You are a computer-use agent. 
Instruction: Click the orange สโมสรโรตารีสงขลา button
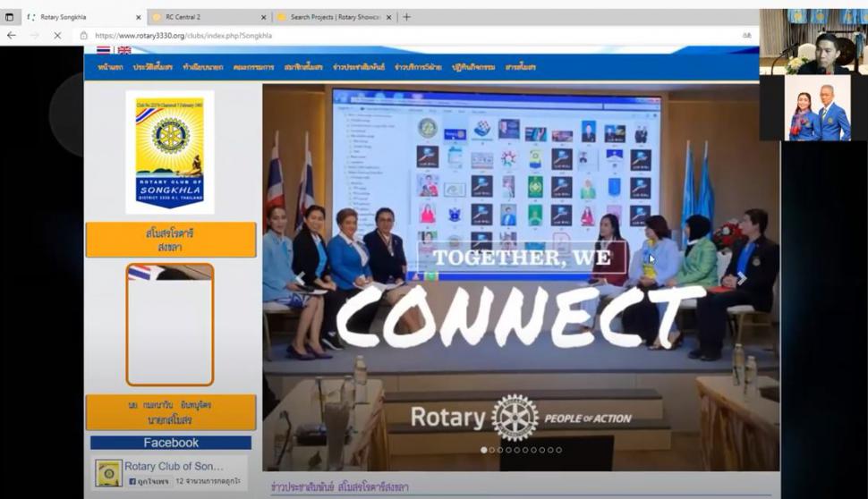[x=171, y=240]
